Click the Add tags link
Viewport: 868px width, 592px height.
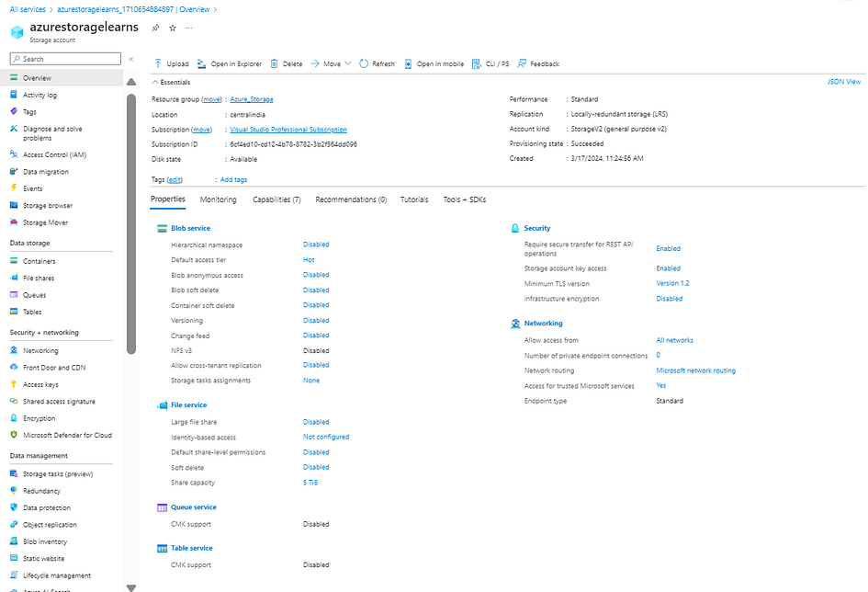[233, 179]
